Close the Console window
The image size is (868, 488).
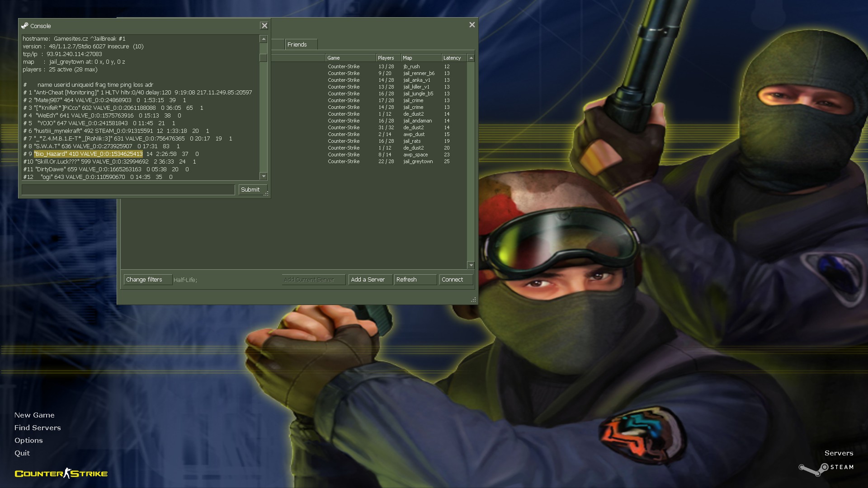264,26
